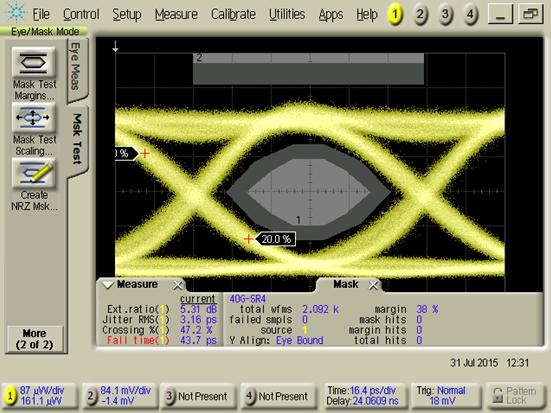Click the Eye/Mask Mode indicator
Viewport: 551px width, 413px height.
44,32
